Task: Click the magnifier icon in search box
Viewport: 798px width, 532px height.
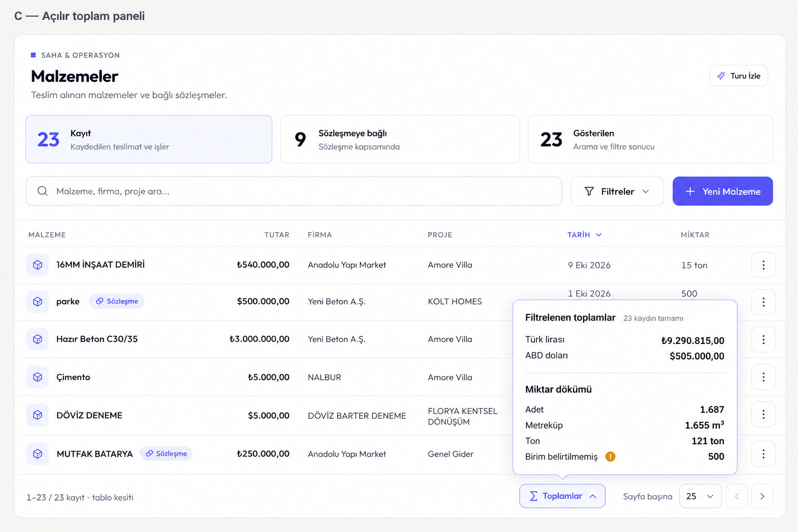Action: (43, 191)
